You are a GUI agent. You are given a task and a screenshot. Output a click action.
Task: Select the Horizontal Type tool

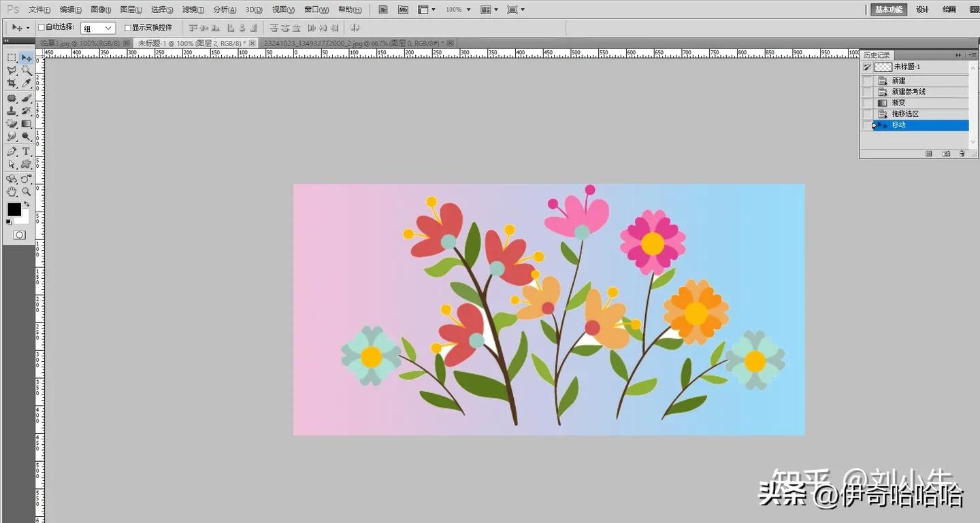[27, 151]
